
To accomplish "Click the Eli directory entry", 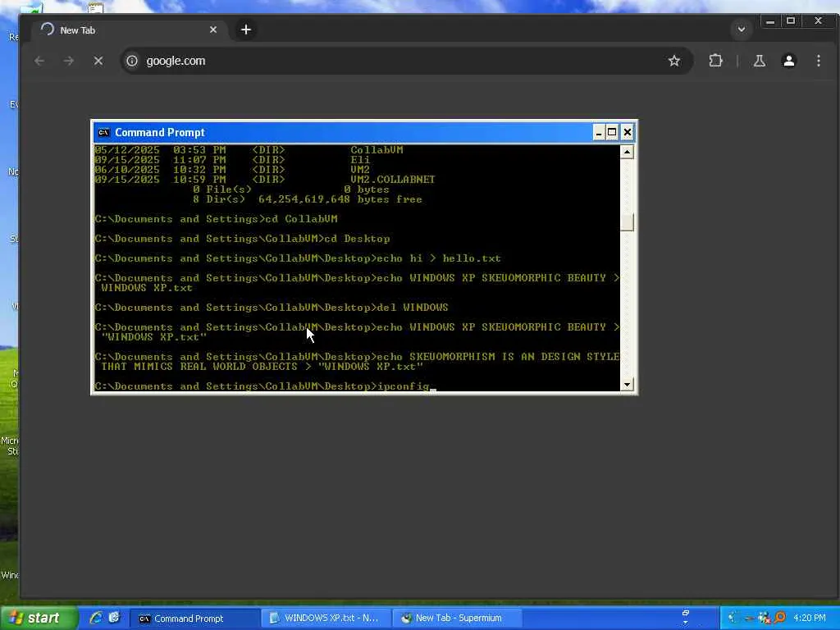I will [360, 160].
